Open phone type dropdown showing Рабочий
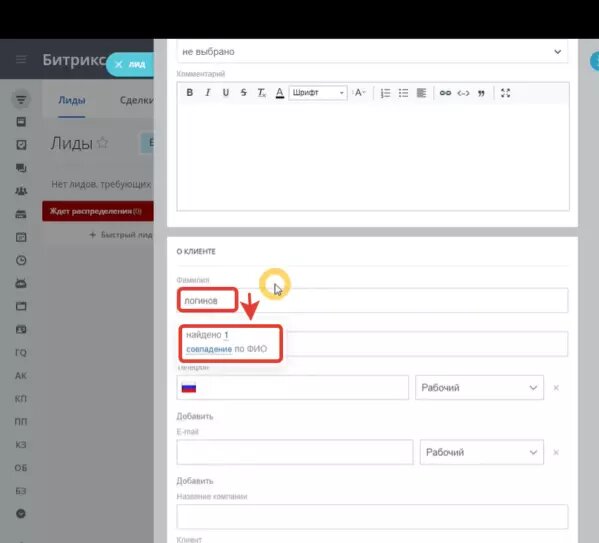 point(479,387)
